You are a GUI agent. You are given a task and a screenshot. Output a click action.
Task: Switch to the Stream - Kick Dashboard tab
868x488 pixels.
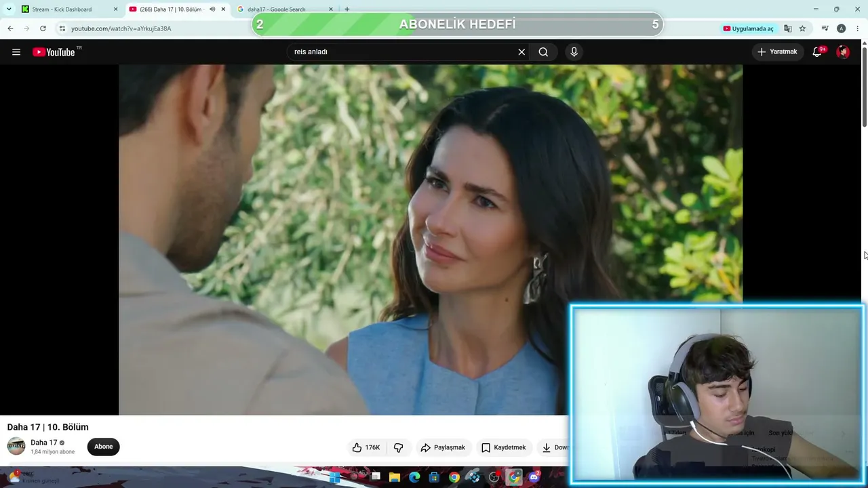coord(68,9)
